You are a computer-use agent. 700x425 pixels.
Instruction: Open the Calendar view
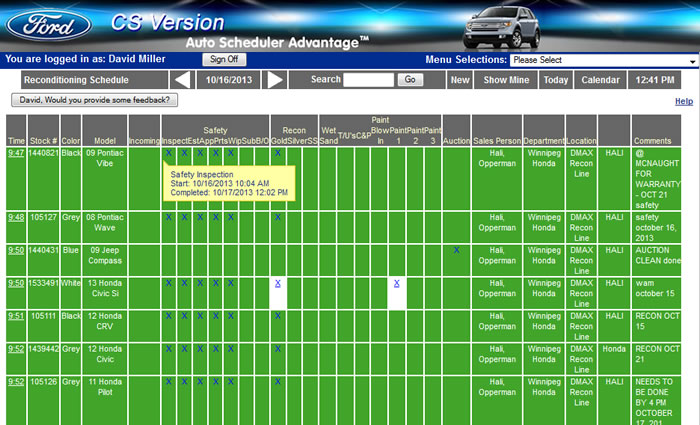[601, 80]
